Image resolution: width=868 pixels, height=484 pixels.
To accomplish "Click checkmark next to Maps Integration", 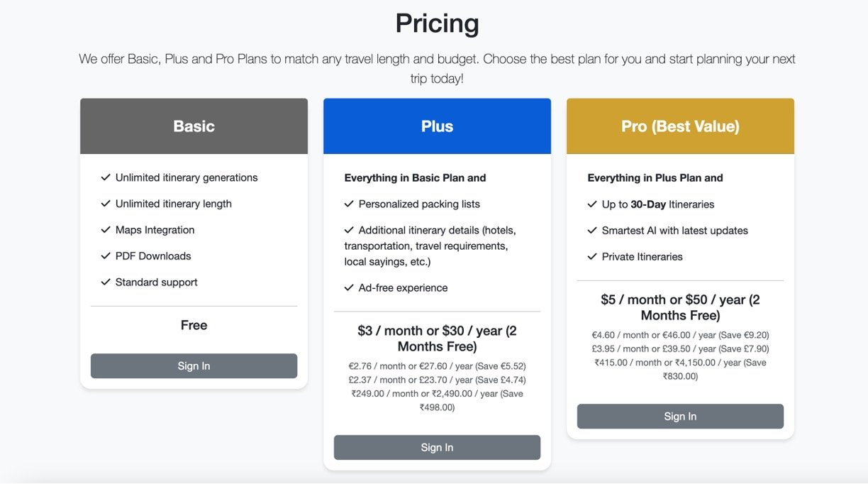I will point(106,230).
